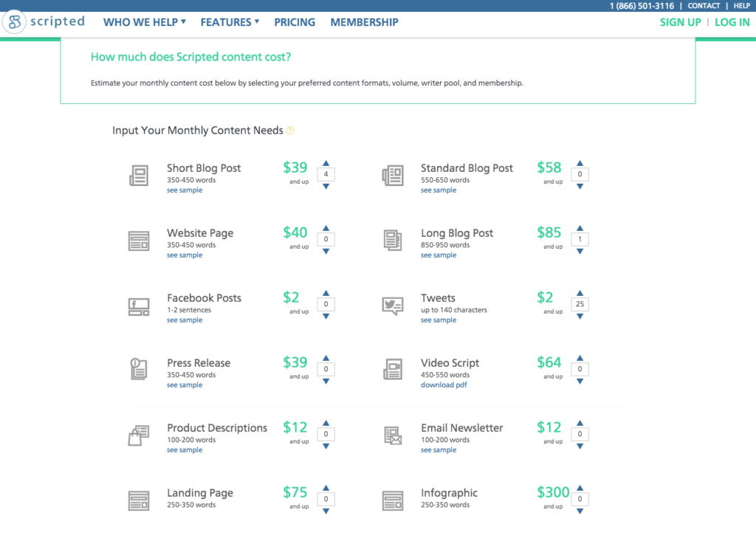This screenshot has height=535, width=756.
Task: Expand the Who We Help menu
Action: (x=145, y=22)
